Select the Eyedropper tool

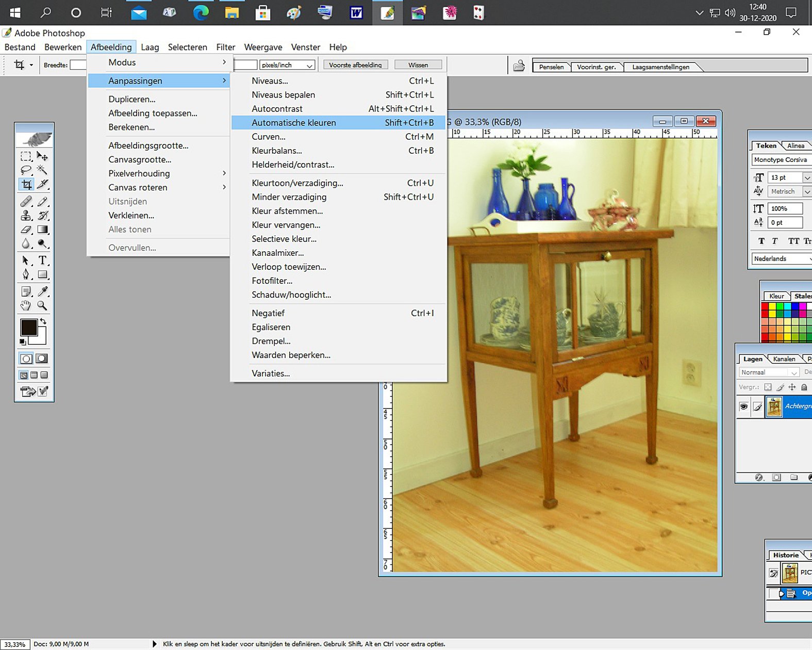coord(43,291)
